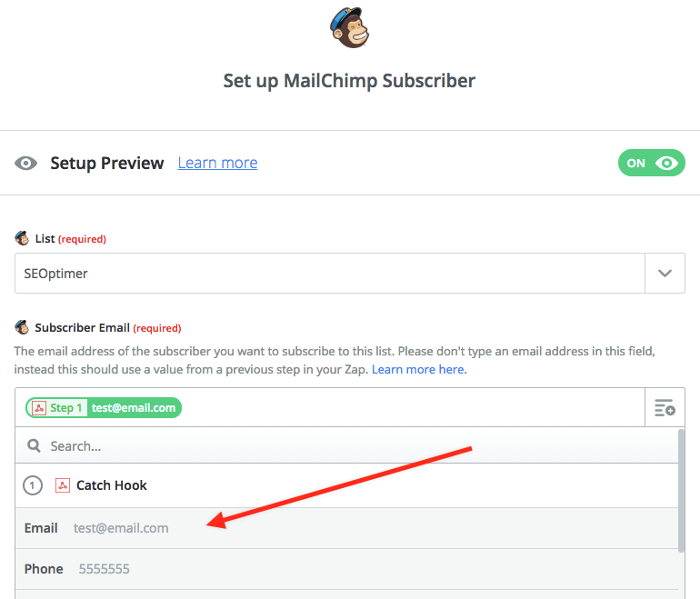Viewport: 700px width, 599px height.
Task: Click into the Search field
Action: pos(355,446)
